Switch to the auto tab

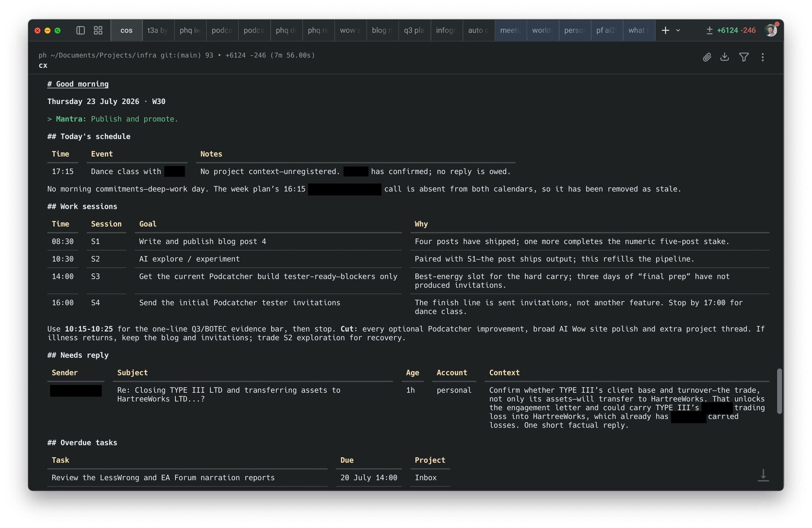point(479,30)
